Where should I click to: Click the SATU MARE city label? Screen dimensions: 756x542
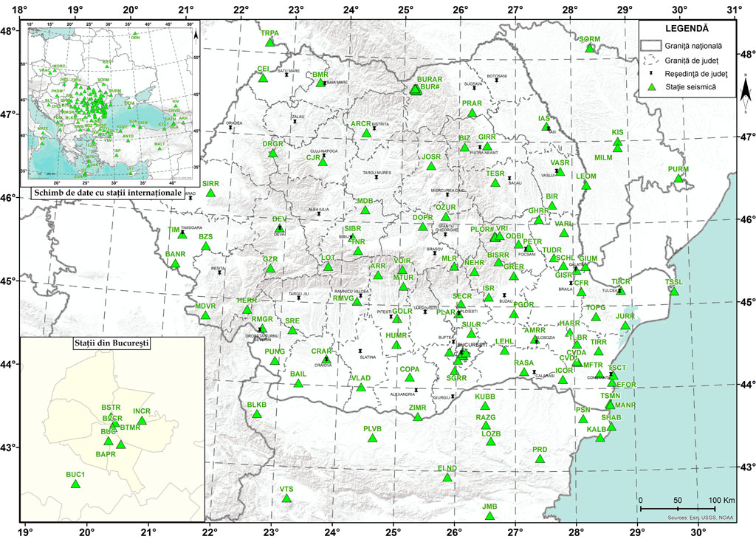[289, 71]
